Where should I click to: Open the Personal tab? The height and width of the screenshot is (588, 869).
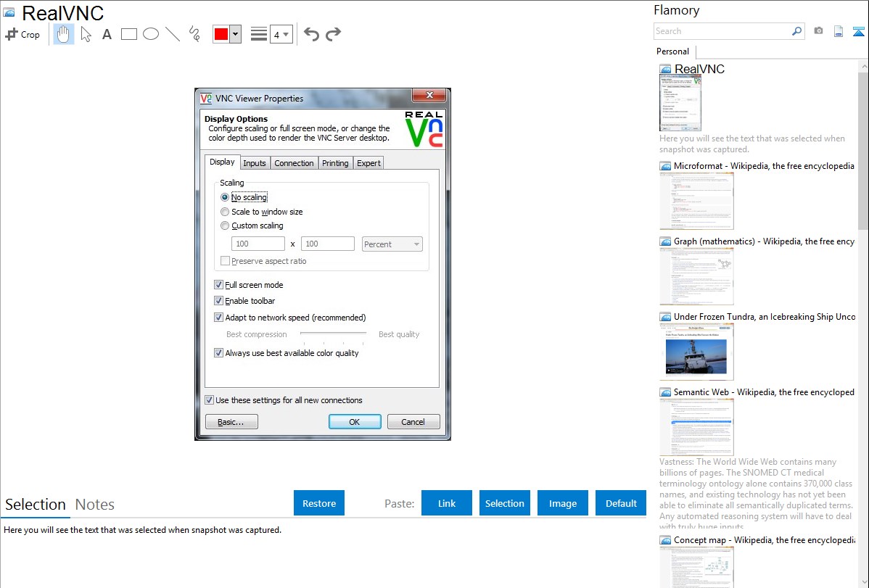(673, 51)
